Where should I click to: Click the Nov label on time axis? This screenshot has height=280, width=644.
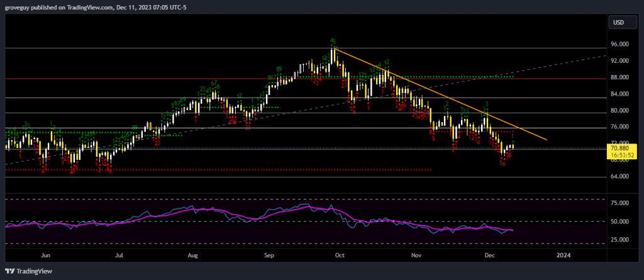tap(416, 255)
